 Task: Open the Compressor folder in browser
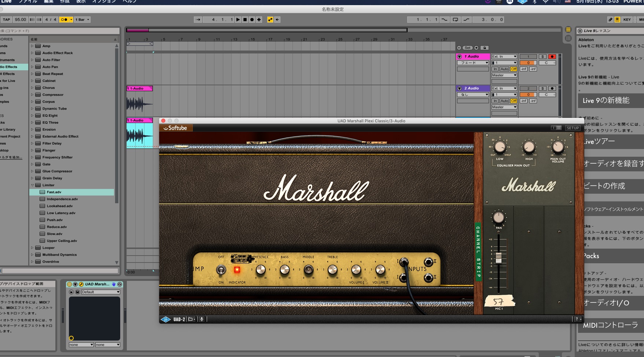point(32,95)
